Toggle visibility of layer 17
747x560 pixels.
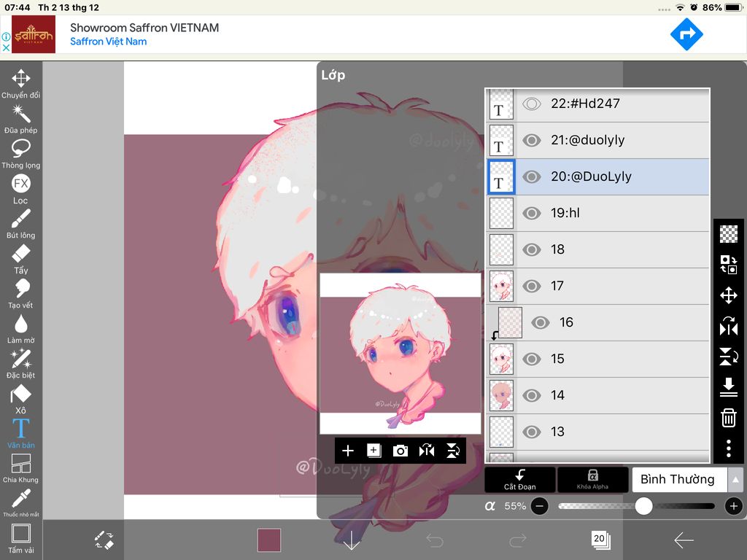(x=532, y=286)
